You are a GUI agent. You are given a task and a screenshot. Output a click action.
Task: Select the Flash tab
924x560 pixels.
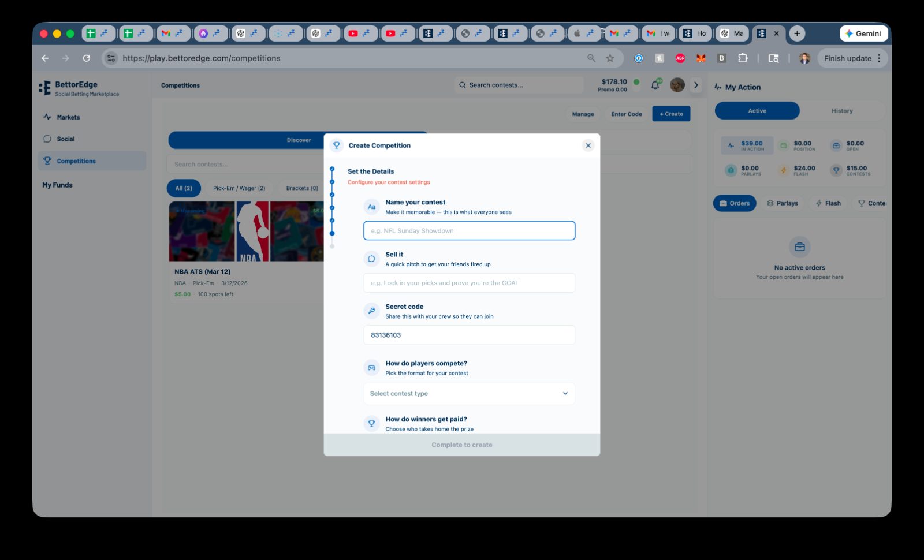pos(828,203)
